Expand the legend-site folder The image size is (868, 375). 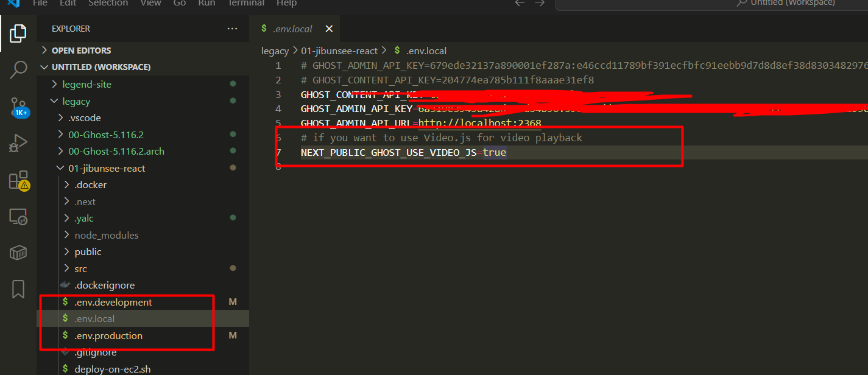86,84
